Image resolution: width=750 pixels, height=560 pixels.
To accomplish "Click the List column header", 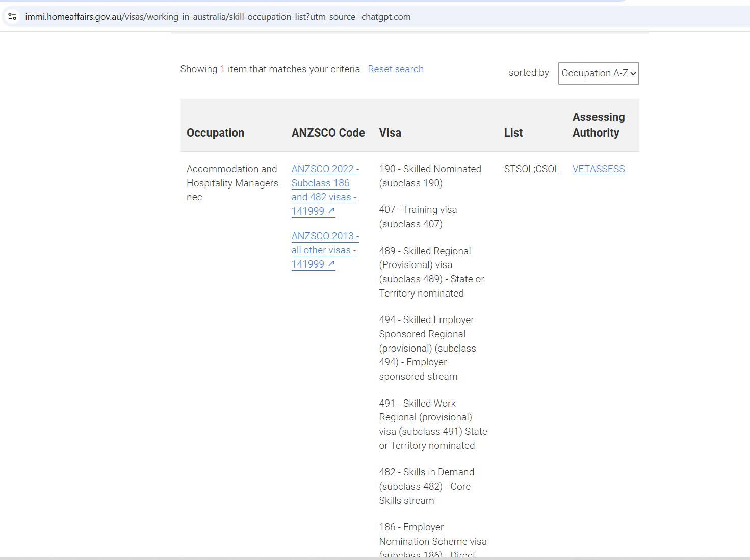I will point(513,133).
